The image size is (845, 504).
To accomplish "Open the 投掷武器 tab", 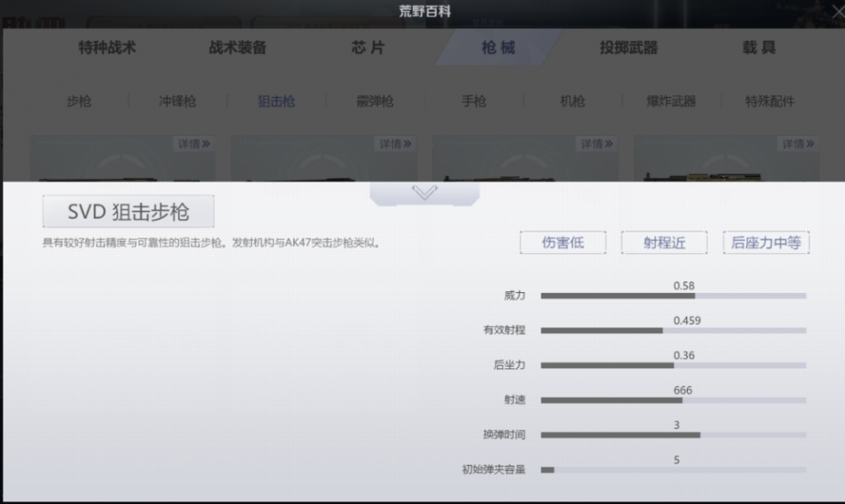I will click(629, 47).
